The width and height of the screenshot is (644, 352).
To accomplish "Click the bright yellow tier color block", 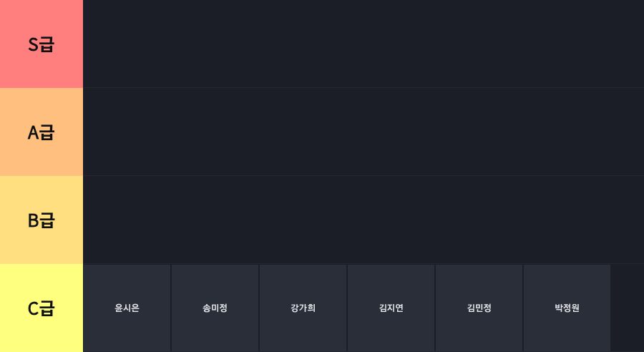I will (41, 308).
